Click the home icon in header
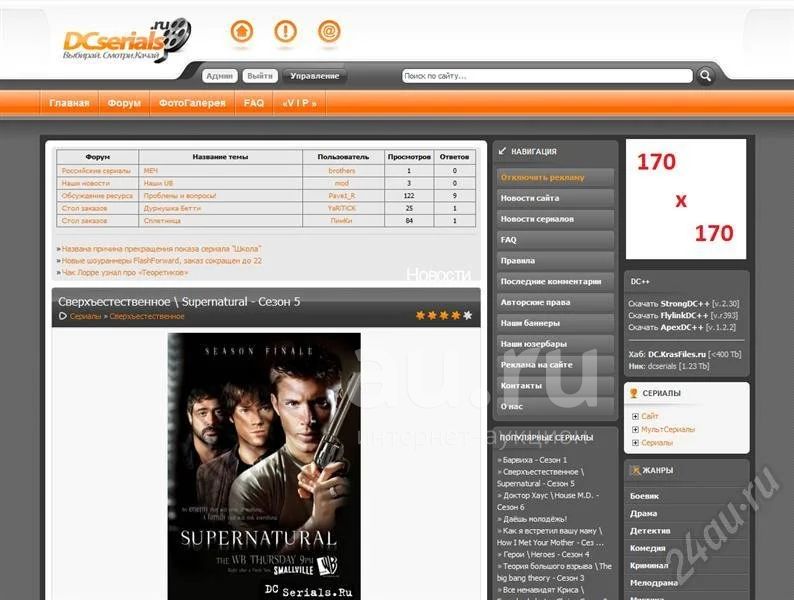The width and height of the screenshot is (794, 600). (242, 31)
